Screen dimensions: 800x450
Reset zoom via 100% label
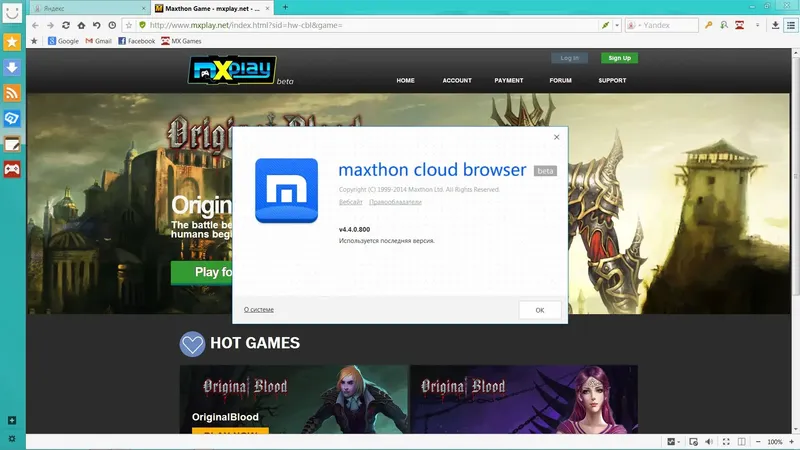[774, 442]
